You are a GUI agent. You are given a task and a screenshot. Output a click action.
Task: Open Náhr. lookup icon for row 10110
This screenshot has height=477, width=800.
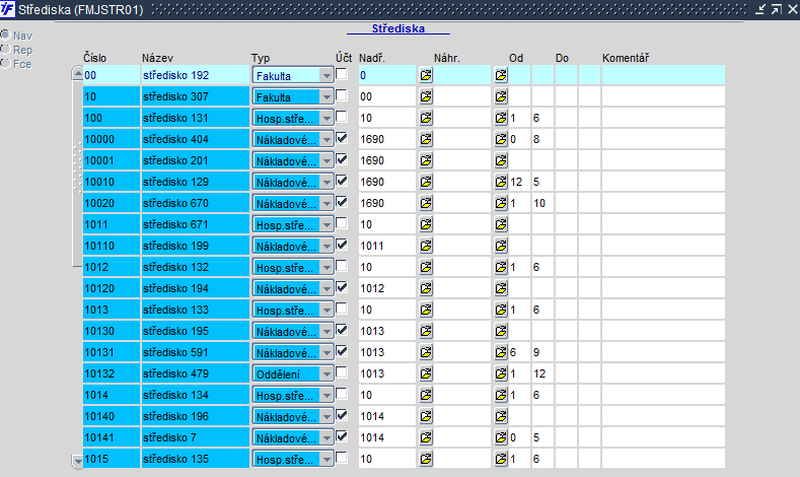coord(501,246)
